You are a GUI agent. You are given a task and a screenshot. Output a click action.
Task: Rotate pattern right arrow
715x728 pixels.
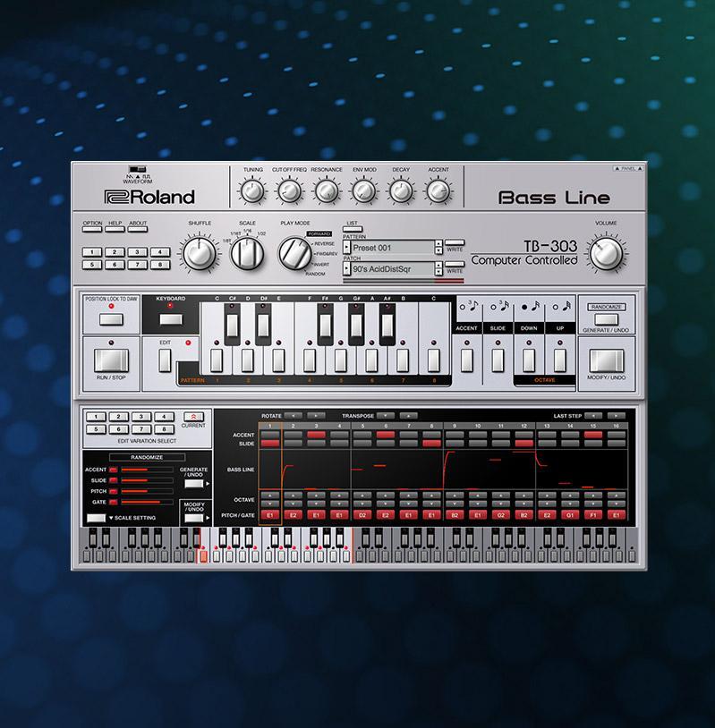tap(316, 416)
